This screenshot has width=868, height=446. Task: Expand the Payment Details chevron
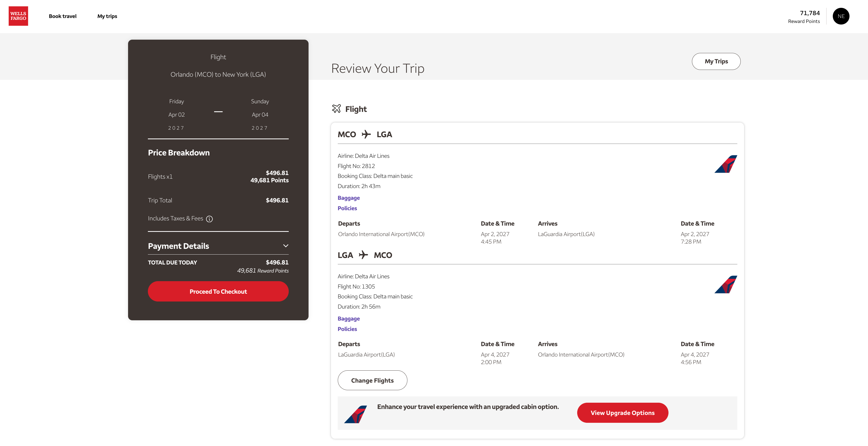pos(285,246)
